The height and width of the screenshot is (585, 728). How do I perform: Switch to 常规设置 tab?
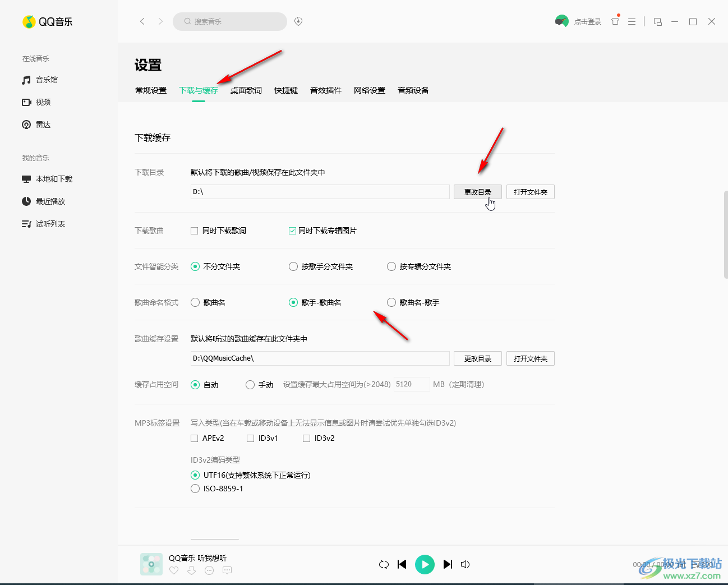pyautogui.click(x=151, y=90)
